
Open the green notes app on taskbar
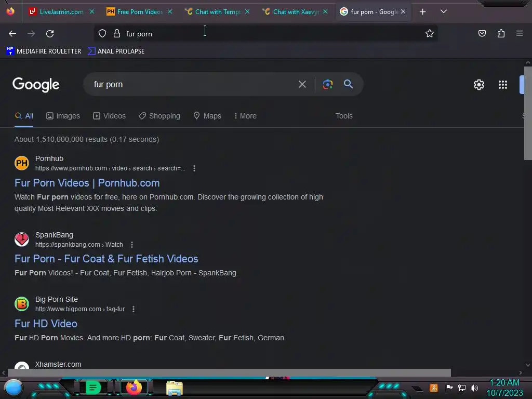(x=93, y=388)
